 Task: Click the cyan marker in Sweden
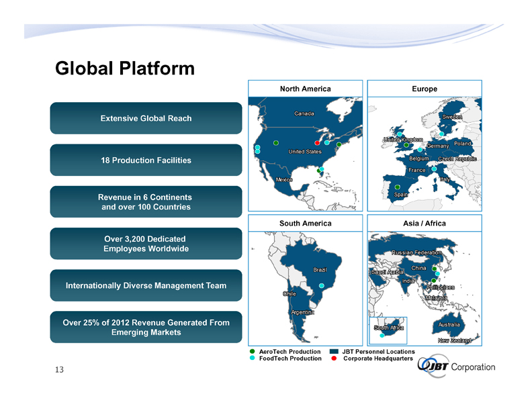(x=441, y=134)
